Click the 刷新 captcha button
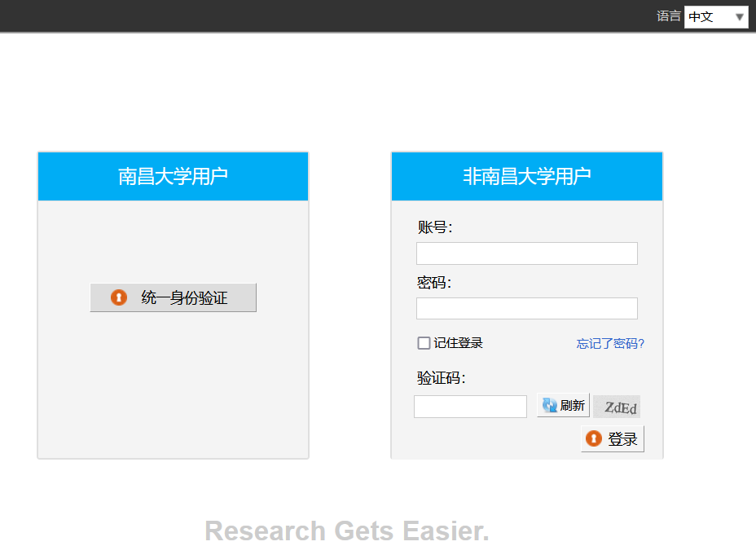Image resolution: width=756 pixels, height=546 pixels. (x=563, y=405)
